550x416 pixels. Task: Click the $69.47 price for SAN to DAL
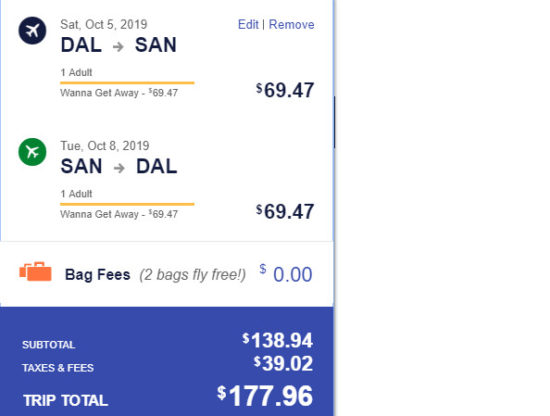click(x=285, y=212)
